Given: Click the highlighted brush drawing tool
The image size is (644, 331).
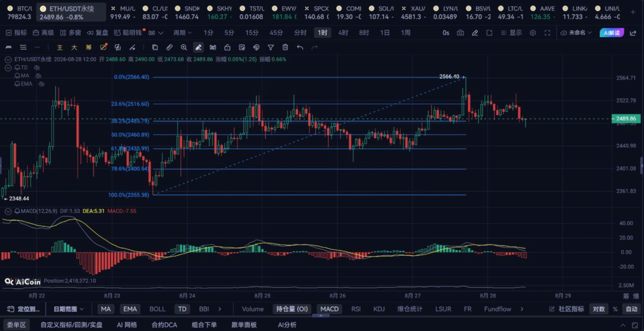Looking at the screenshot, I should click(198, 47).
